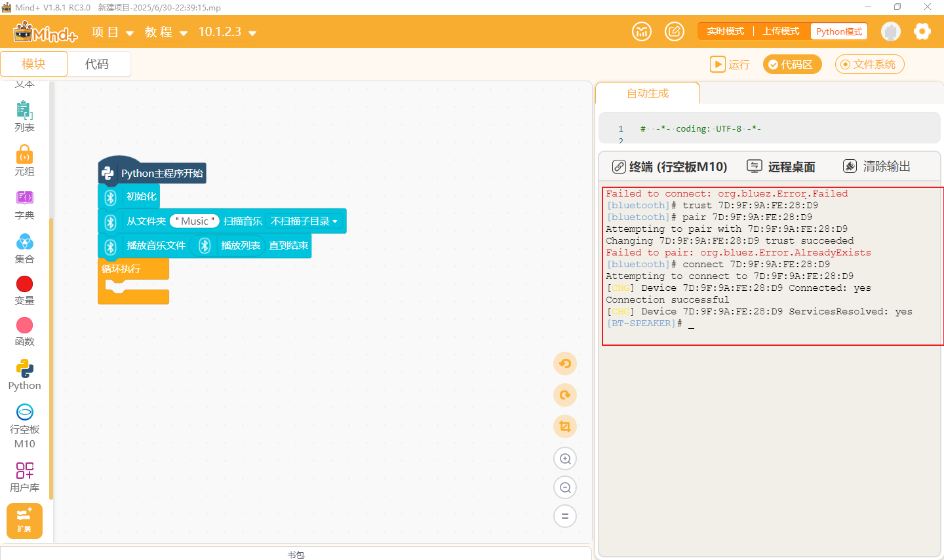Open the 不扫描子目录 block dropdown
The height and width of the screenshot is (560, 944).
(304, 221)
